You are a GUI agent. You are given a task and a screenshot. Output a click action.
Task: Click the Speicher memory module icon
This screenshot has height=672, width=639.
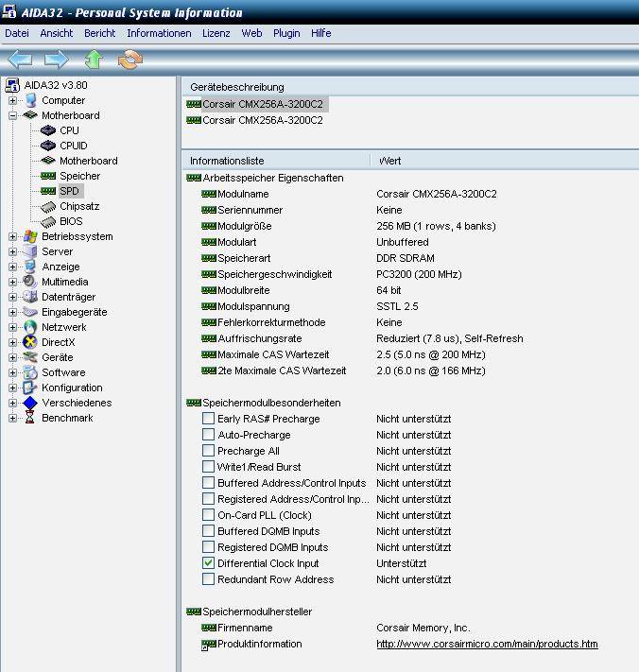click(x=48, y=176)
